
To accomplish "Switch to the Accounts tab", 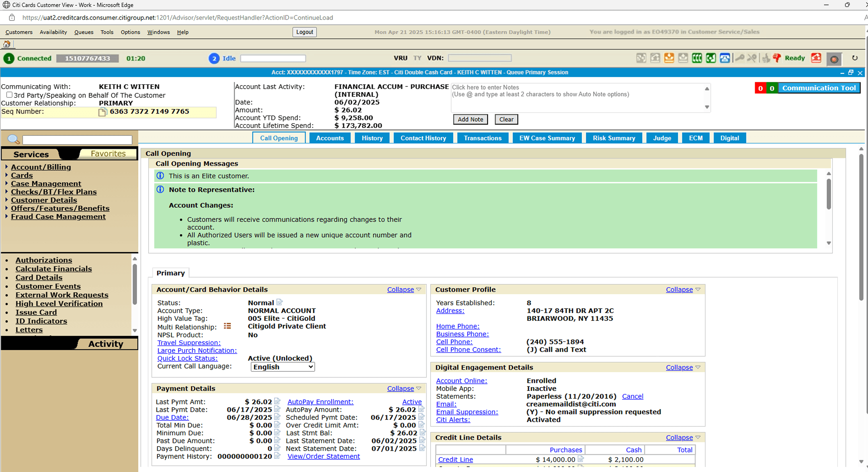I will 330,138.
